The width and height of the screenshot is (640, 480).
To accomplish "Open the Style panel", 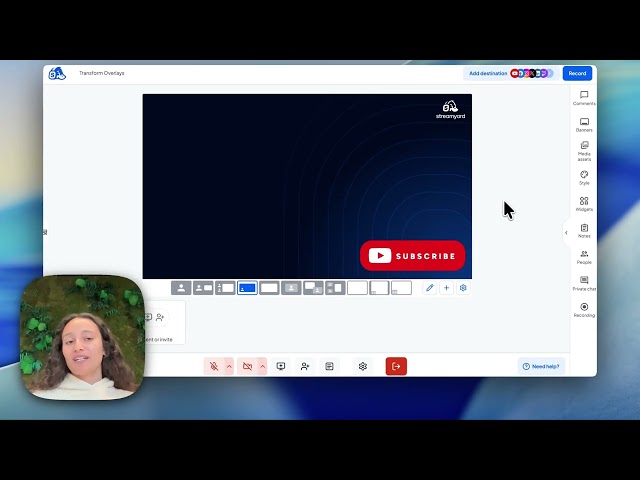I will [584, 178].
